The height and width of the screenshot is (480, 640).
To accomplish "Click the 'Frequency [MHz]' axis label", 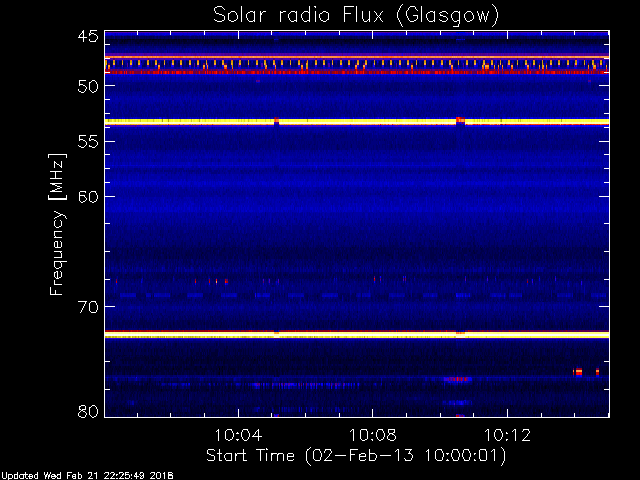I will (57, 224).
